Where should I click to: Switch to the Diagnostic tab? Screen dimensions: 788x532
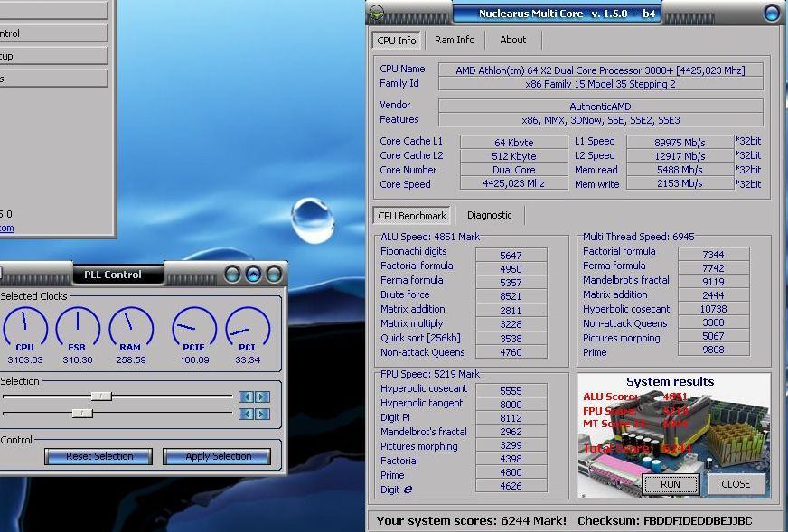pyautogui.click(x=489, y=215)
